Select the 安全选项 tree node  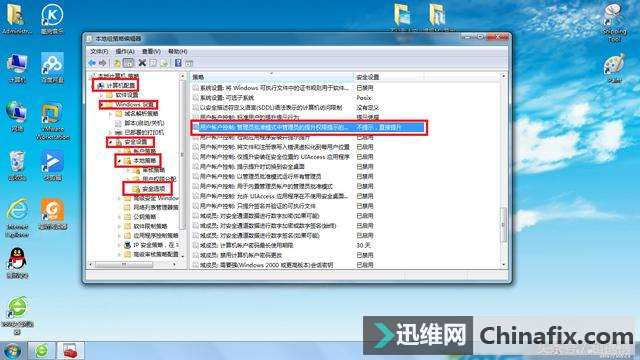point(153,189)
